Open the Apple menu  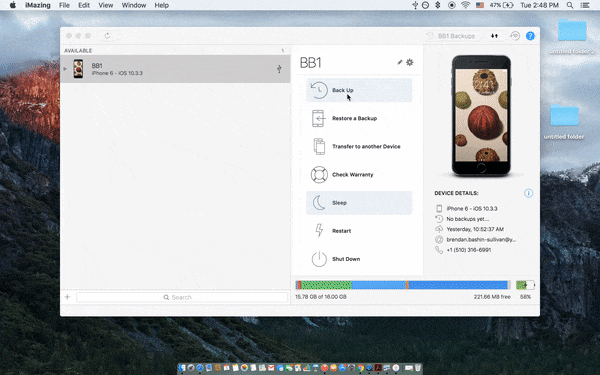tap(13, 5)
